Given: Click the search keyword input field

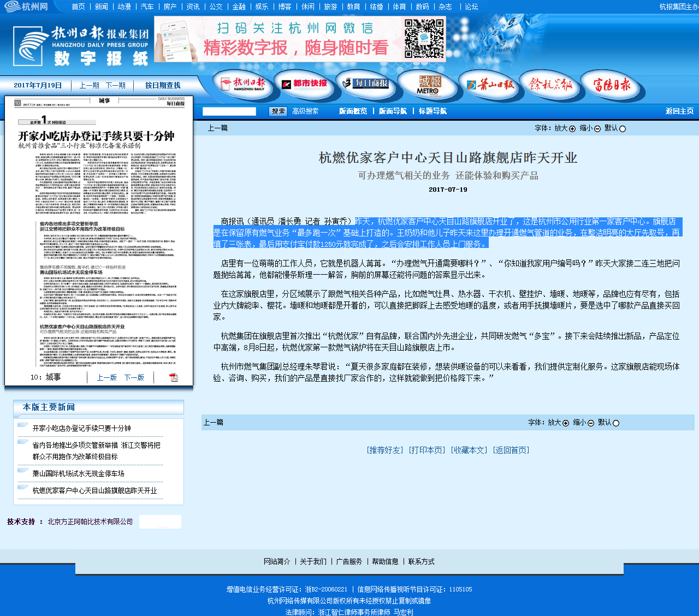Looking at the screenshot, I should (229, 111).
